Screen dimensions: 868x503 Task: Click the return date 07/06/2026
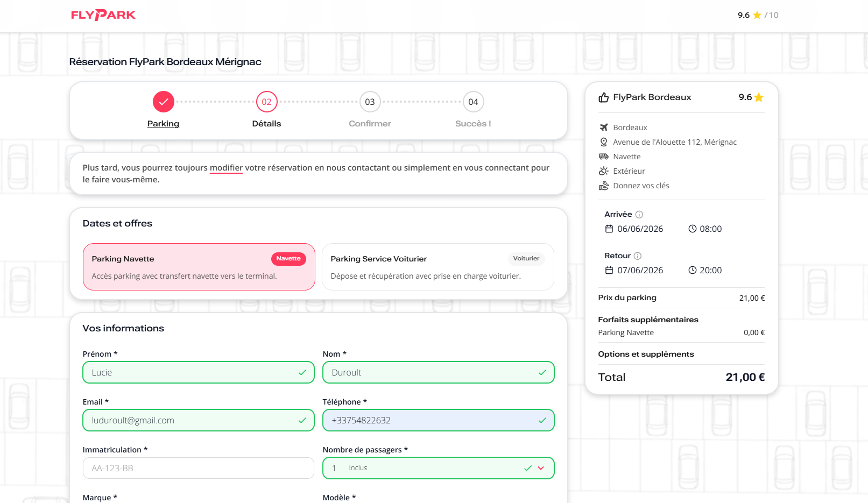click(x=640, y=270)
